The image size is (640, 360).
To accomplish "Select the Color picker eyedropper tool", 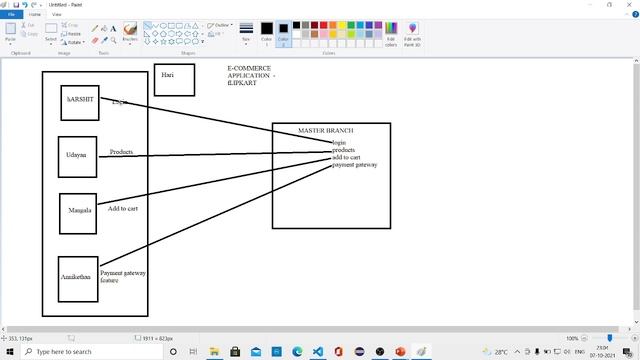I will 104,40.
